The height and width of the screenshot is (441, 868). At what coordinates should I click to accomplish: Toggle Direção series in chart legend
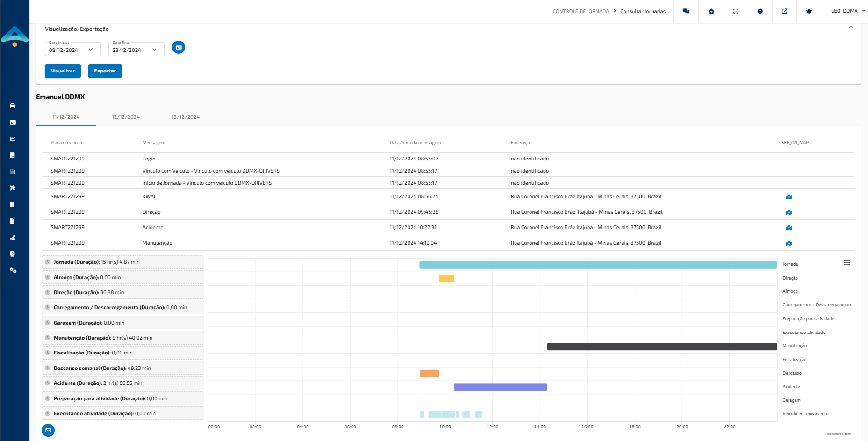(790, 278)
